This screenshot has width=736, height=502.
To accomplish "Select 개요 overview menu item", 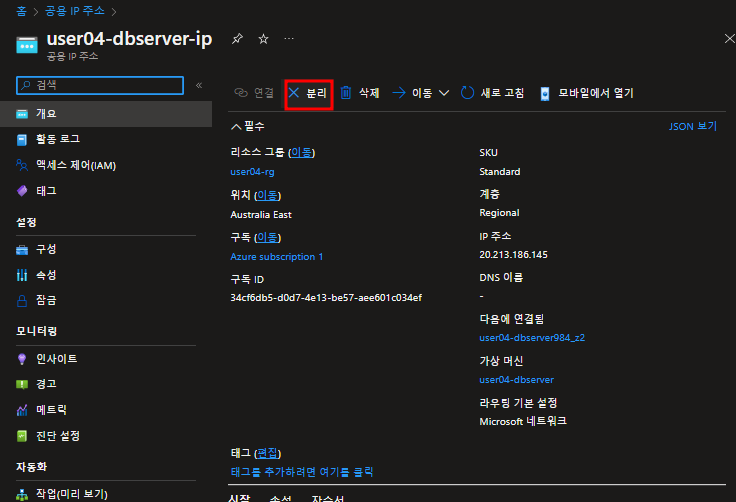I will pos(106,114).
